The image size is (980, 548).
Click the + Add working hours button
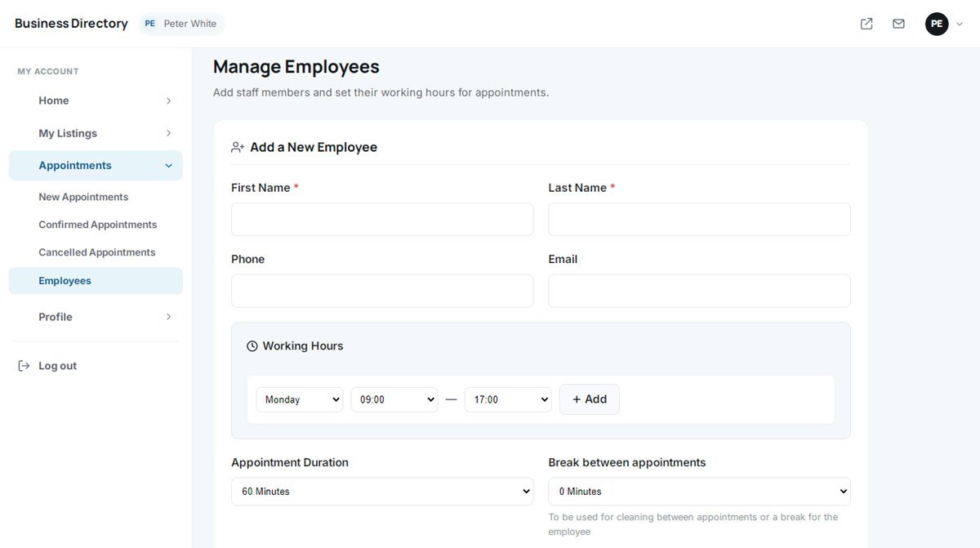pos(590,399)
